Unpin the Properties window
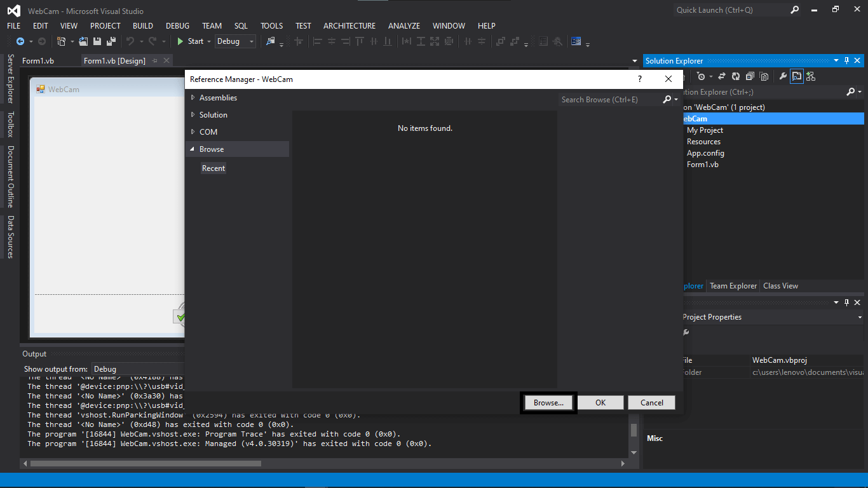This screenshot has height=488, width=868. [x=847, y=302]
